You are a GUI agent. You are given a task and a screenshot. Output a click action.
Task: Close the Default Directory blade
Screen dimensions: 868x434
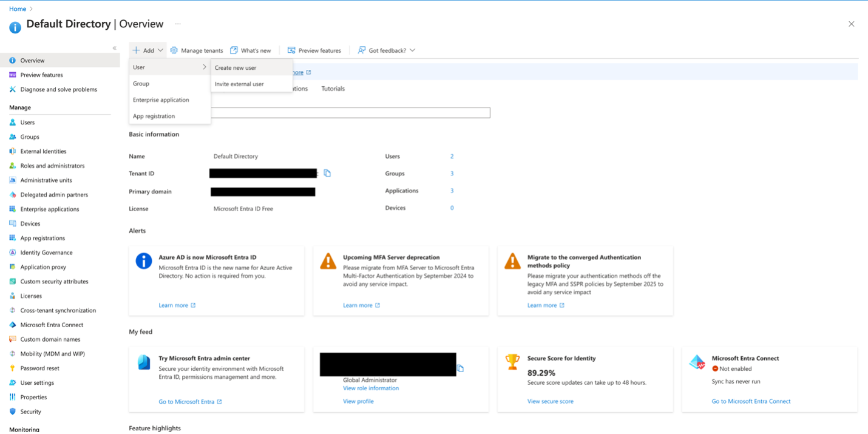coord(852,24)
